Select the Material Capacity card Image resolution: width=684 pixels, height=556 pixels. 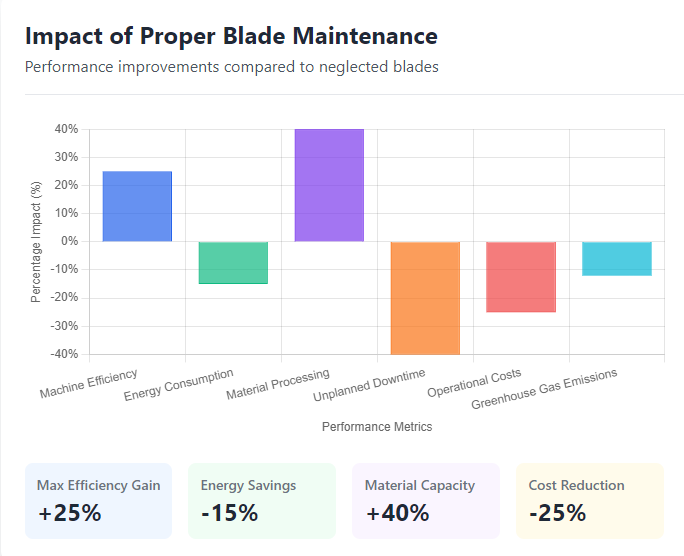click(x=426, y=501)
